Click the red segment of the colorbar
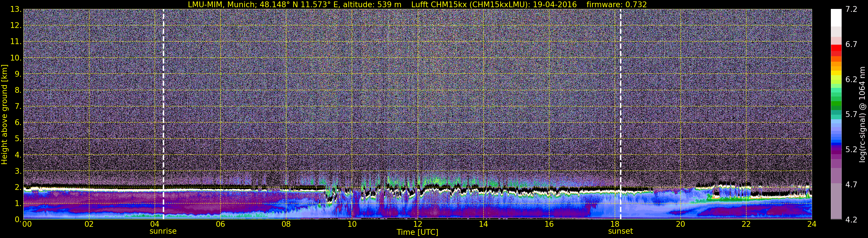The width and height of the screenshot is (868, 238). point(836,48)
